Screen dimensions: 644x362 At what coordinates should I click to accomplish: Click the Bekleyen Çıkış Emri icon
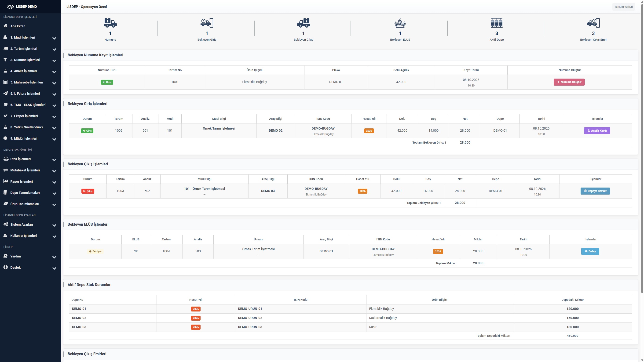[x=593, y=23]
